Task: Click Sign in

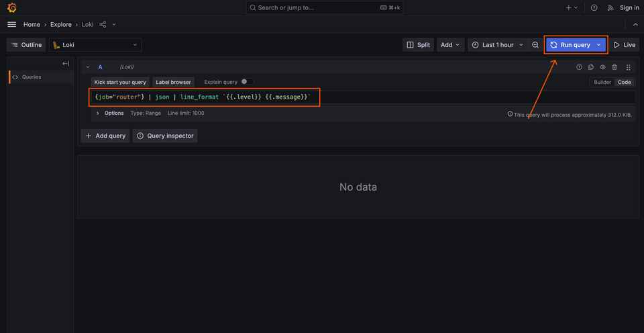Action: [629, 8]
